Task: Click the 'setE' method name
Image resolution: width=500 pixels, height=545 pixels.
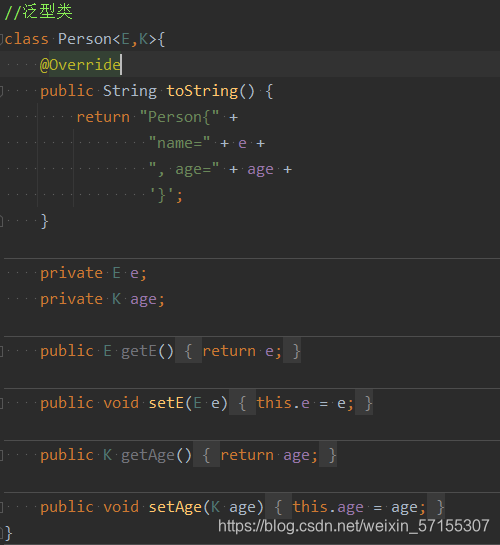Action: [x=166, y=403]
